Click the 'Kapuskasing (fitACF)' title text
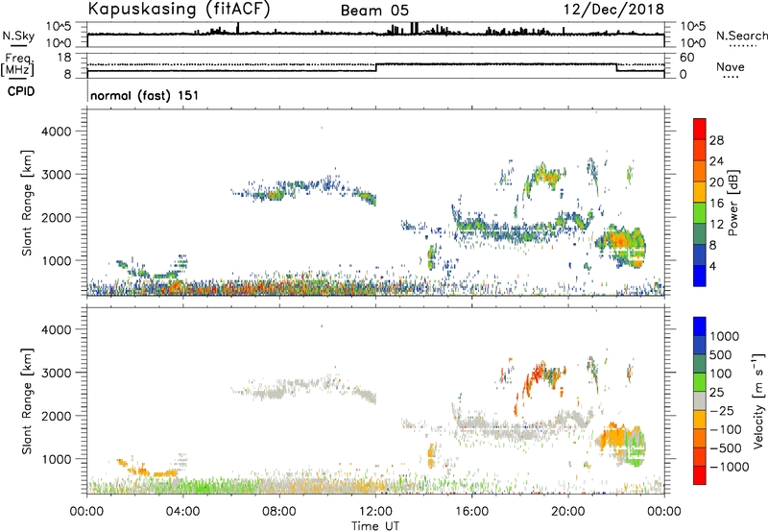The image size is (768, 532). click(x=179, y=9)
